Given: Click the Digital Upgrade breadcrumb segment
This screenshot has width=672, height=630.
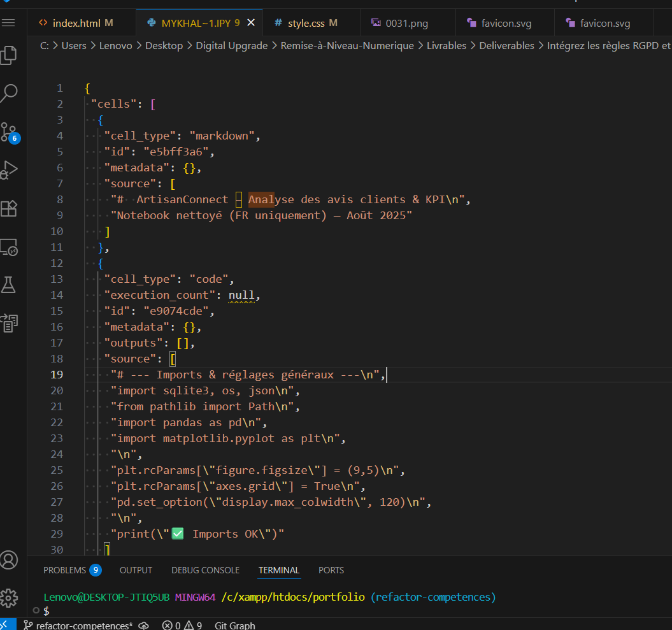Looking at the screenshot, I should coord(231,45).
